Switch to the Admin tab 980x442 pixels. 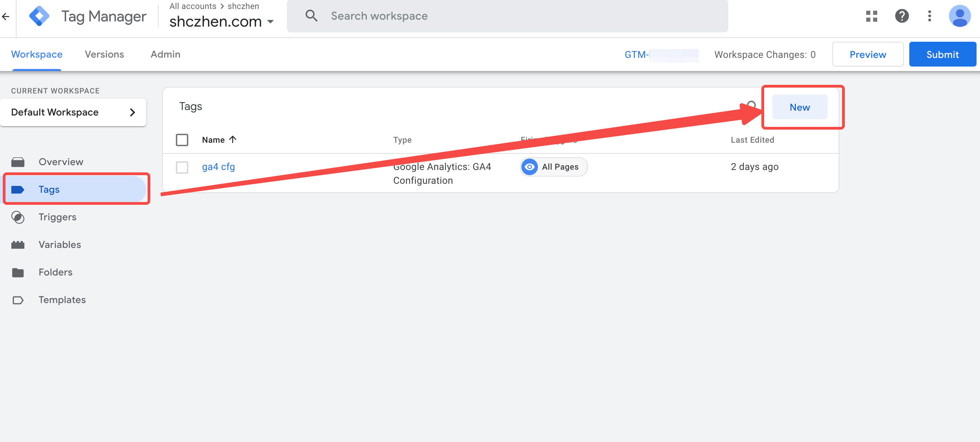click(165, 54)
